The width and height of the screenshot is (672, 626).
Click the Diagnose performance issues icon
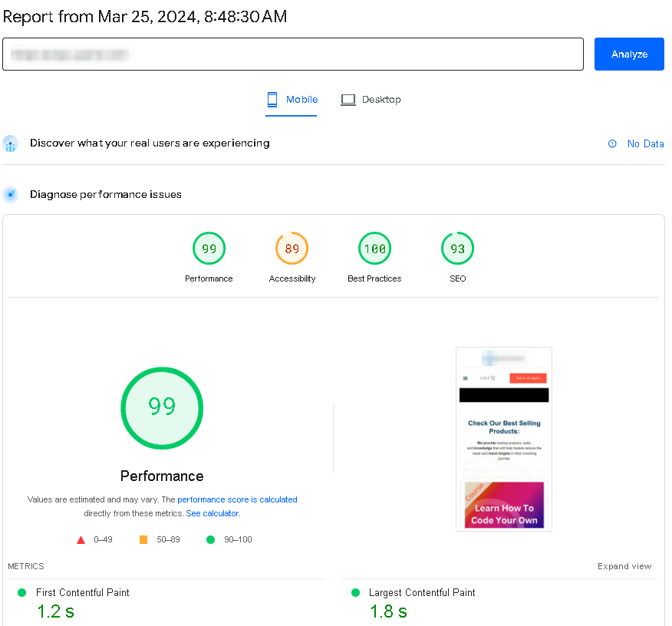(x=10, y=195)
